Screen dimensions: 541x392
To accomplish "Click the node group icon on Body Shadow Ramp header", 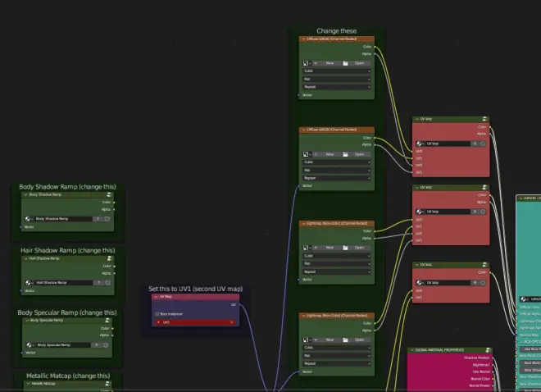I will (x=109, y=194).
